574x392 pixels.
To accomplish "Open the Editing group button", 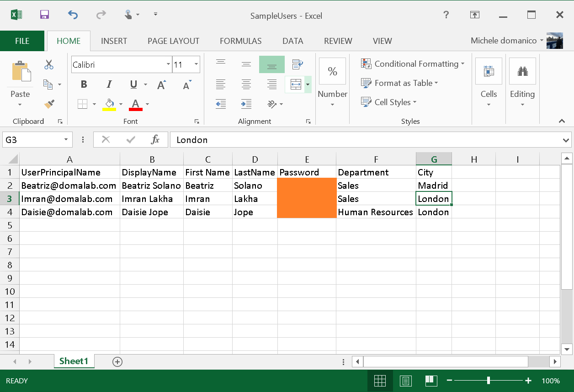I will pyautogui.click(x=522, y=82).
